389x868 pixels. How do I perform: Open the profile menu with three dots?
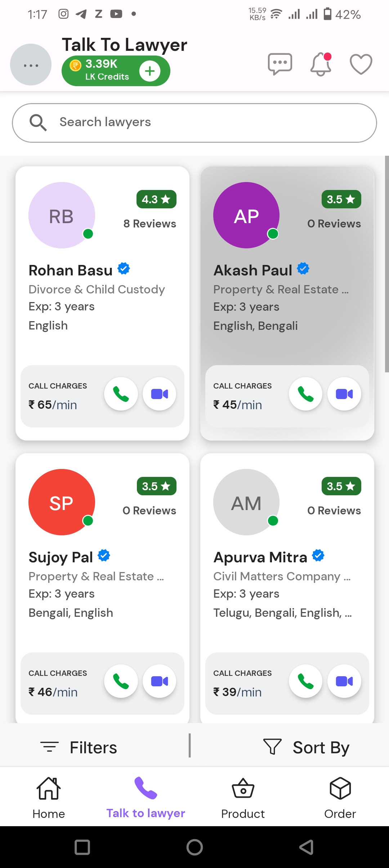point(31,65)
